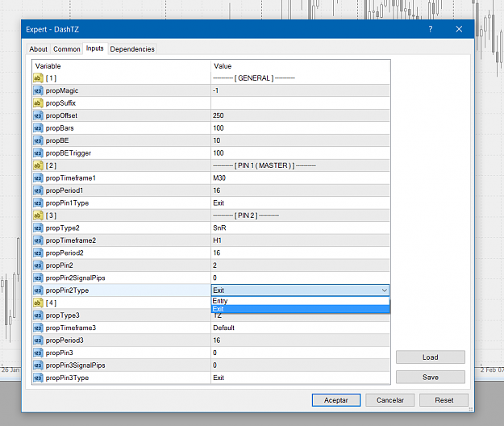Viewport: 504px width, 426px height.
Task: Click the Save button
Action: pos(430,377)
